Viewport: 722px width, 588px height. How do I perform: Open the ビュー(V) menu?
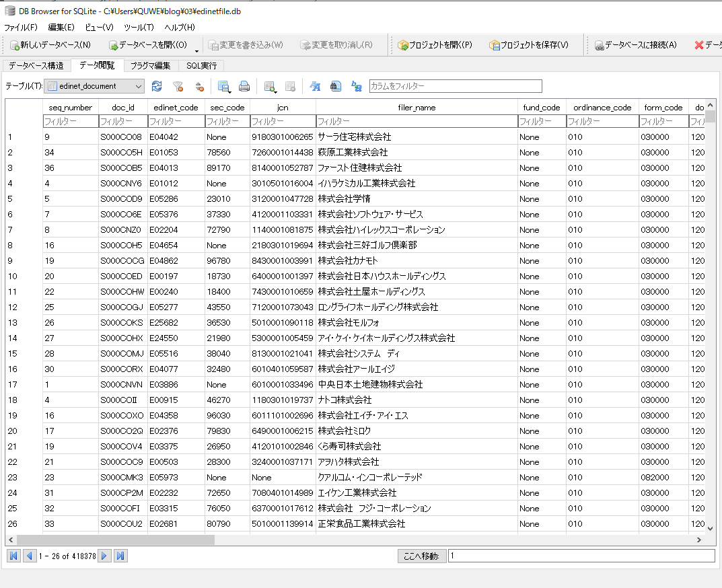[99, 27]
